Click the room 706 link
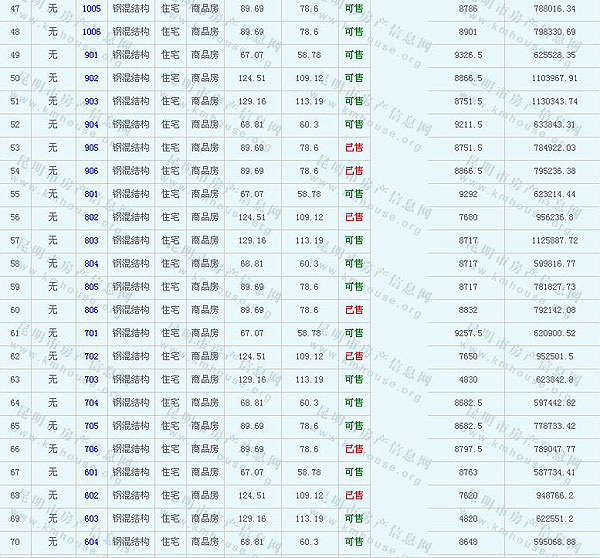This screenshot has height=558, width=600. (91, 449)
